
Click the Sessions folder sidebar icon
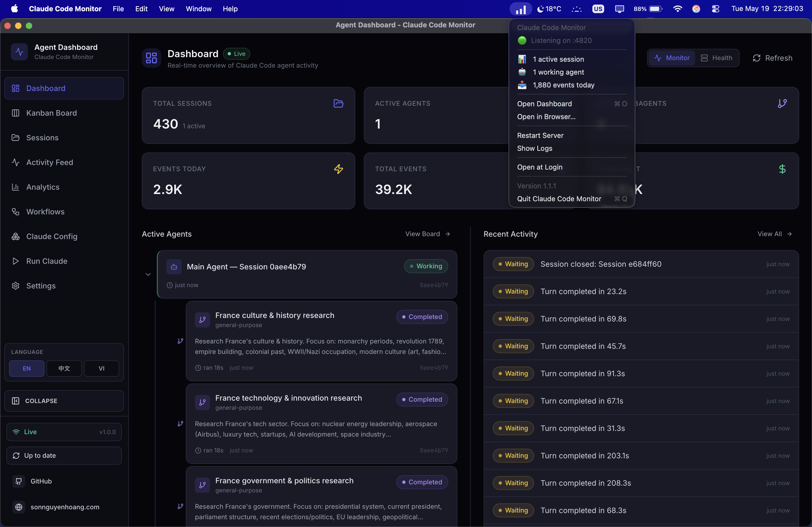(15, 138)
